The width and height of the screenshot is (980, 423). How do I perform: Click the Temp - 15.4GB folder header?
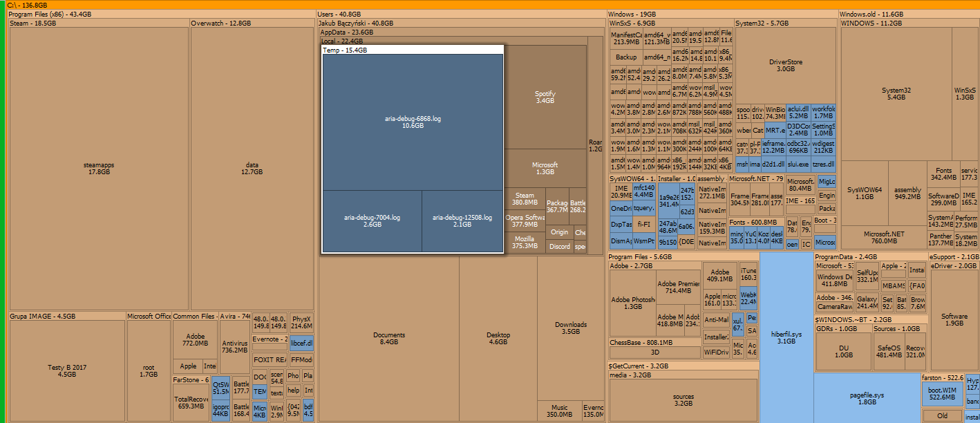pos(413,50)
